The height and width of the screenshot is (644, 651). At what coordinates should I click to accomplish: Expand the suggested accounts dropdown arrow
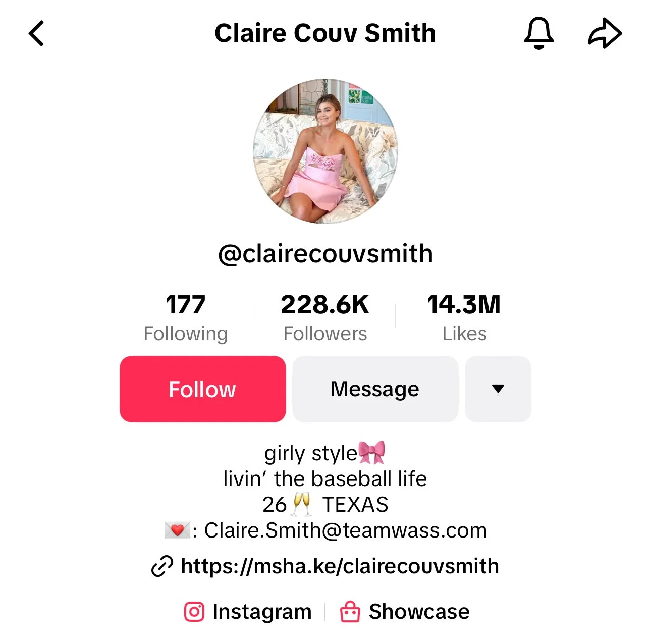coord(498,389)
